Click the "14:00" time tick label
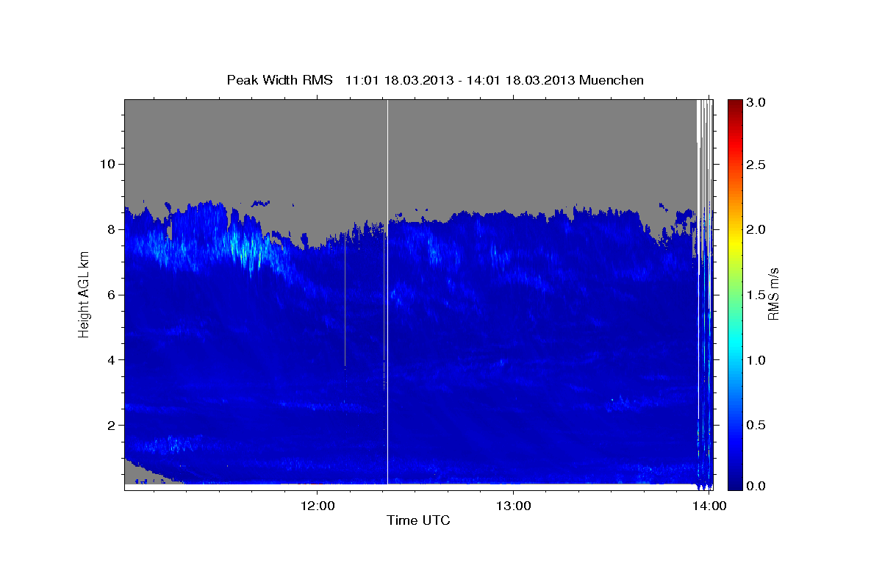Screen dimensions: 882x588 tap(710, 506)
